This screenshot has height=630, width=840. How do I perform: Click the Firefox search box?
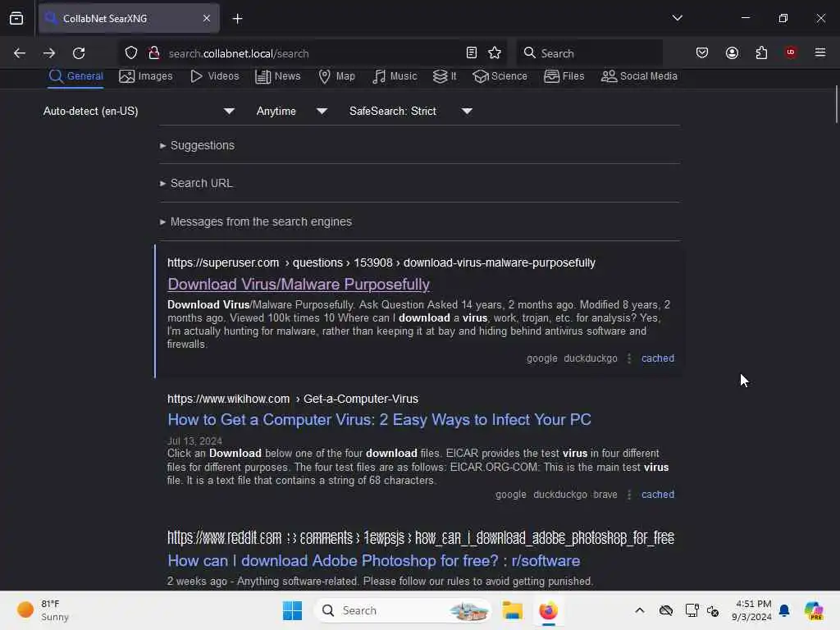pyautogui.click(x=589, y=53)
